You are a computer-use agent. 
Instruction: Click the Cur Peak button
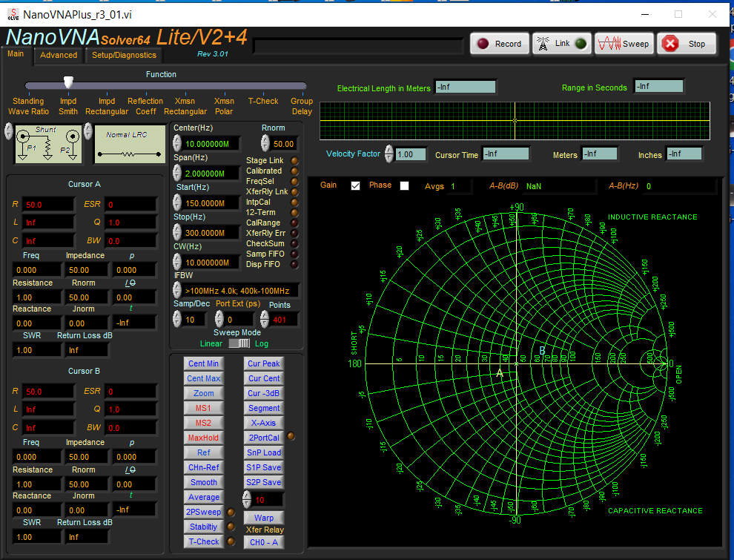click(264, 363)
